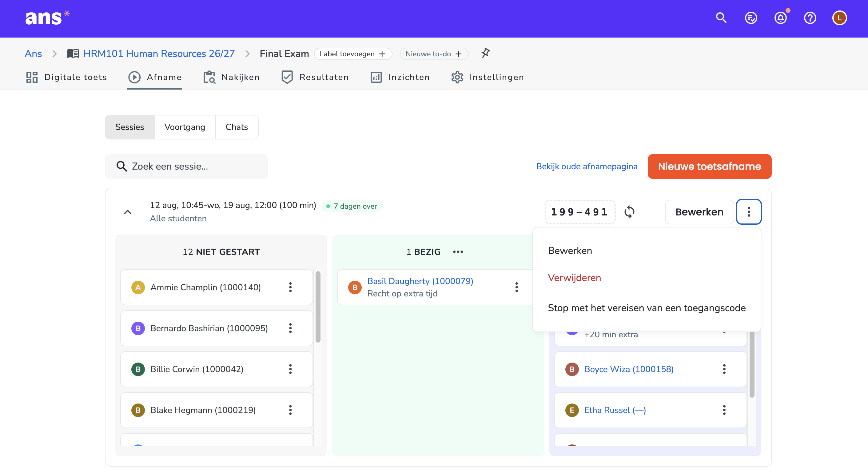Click the Zoek een sessie search field
This screenshot has width=868, height=474.
click(186, 167)
